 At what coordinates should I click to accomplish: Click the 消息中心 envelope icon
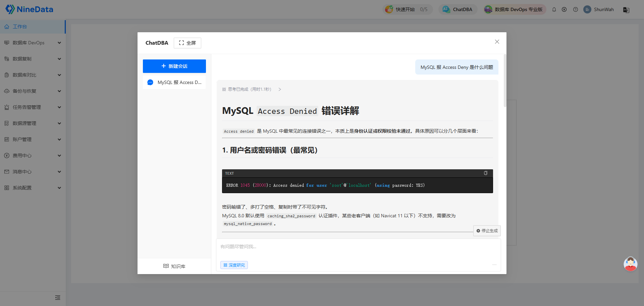7,172
